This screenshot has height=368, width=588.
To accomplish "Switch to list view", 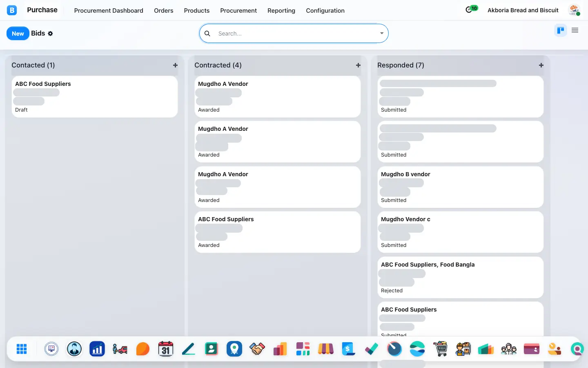I will point(575,30).
